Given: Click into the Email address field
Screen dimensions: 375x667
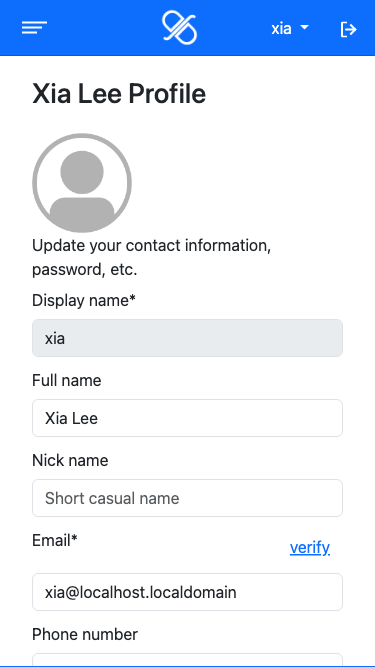Looking at the screenshot, I should pos(188,592).
